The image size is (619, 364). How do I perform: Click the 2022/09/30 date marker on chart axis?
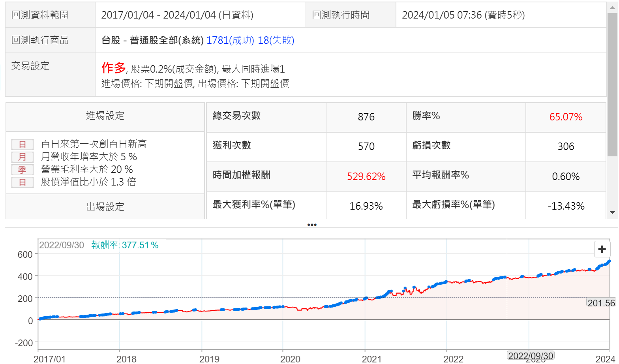click(x=531, y=356)
